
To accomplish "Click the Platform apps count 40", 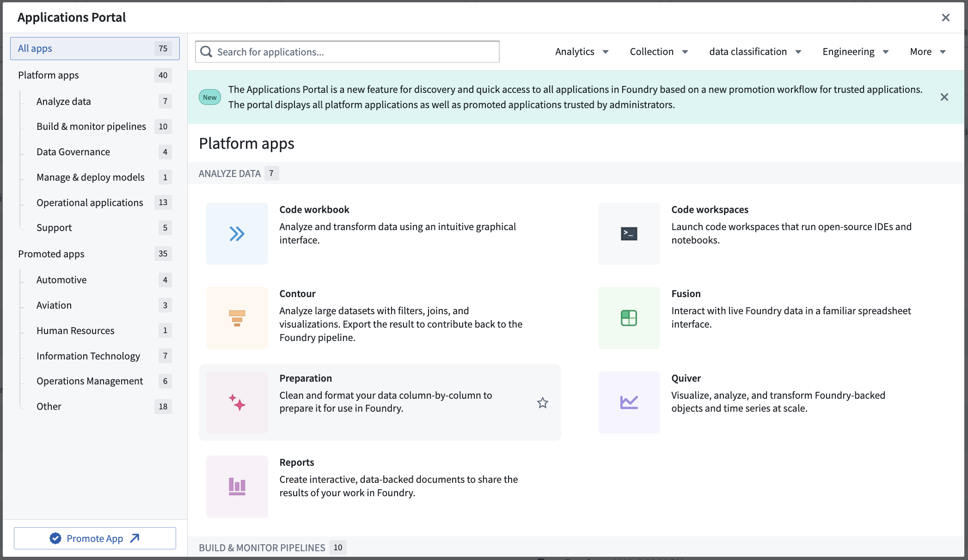I will coord(163,75).
